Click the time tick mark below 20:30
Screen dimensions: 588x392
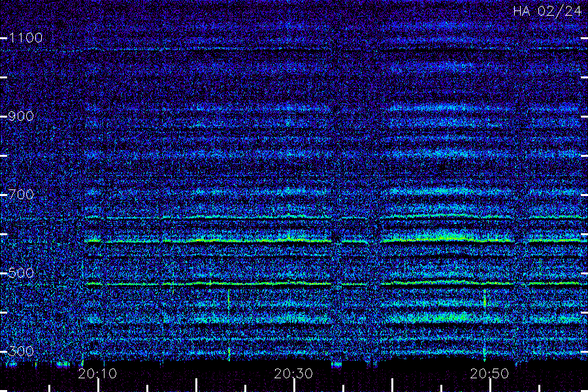[x=295, y=385]
